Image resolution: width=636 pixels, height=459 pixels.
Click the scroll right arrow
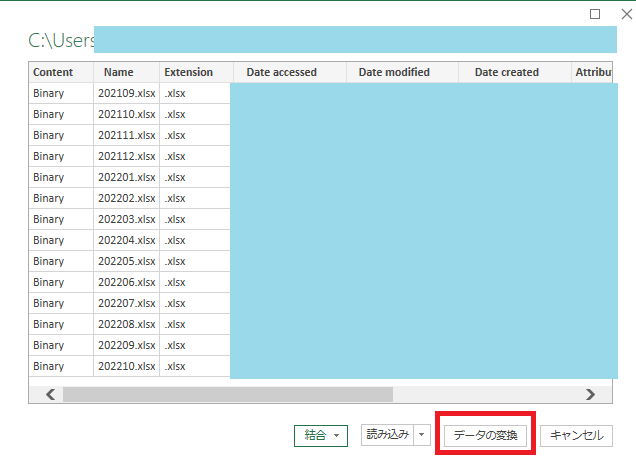click(590, 394)
